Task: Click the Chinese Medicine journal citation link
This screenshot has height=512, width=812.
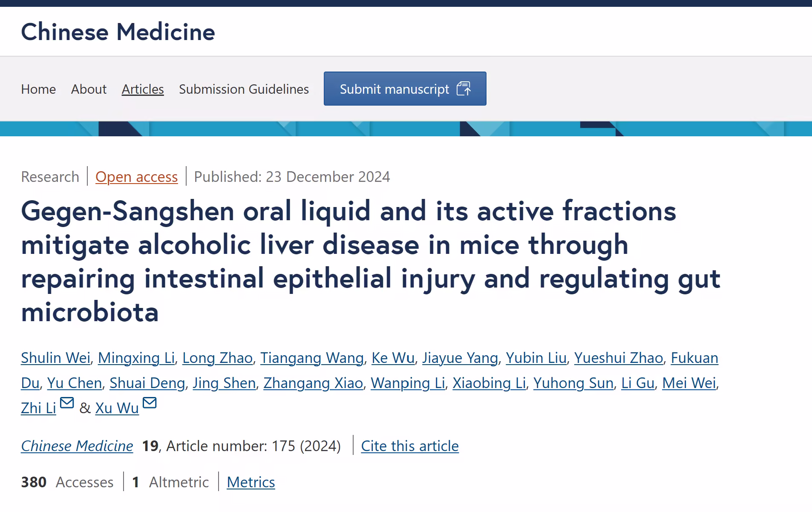Action: (77, 446)
